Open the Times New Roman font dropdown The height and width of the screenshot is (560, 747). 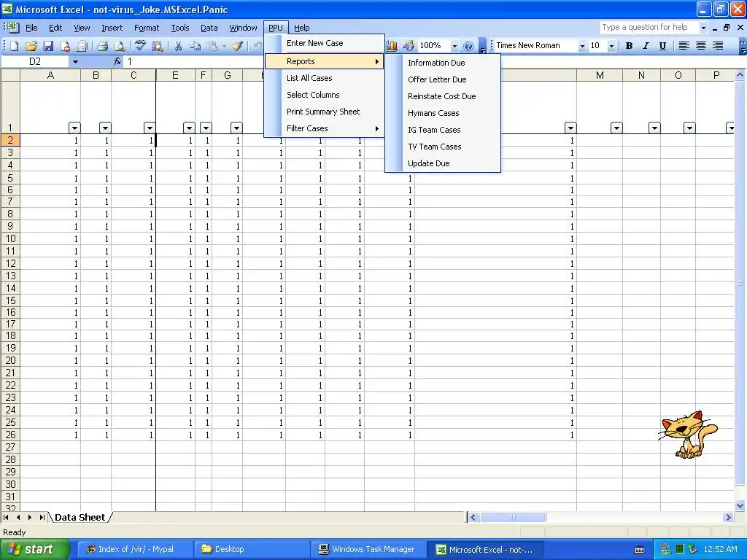coord(581,46)
